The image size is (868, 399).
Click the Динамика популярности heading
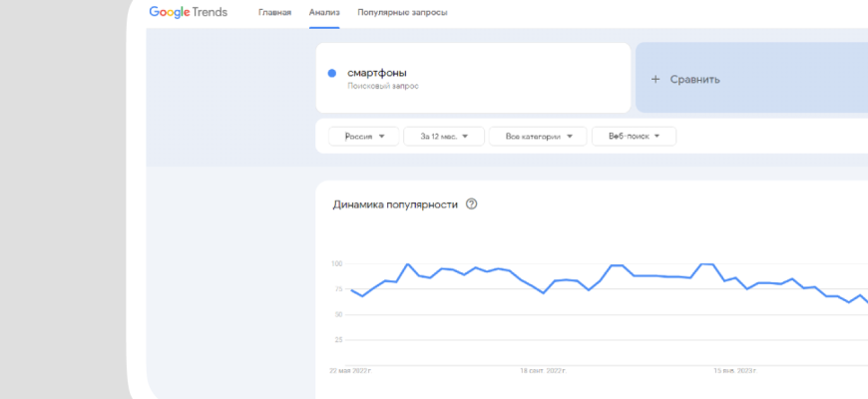point(395,204)
